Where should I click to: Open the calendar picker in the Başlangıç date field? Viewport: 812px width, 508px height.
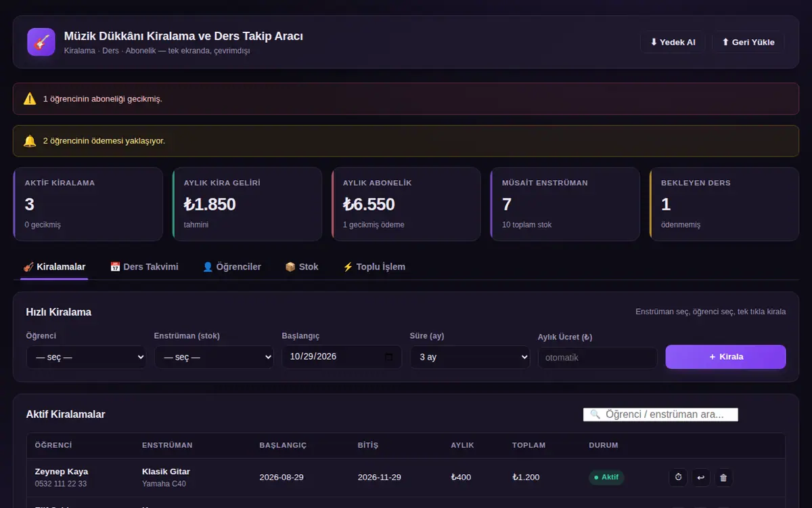[x=388, y=357]
